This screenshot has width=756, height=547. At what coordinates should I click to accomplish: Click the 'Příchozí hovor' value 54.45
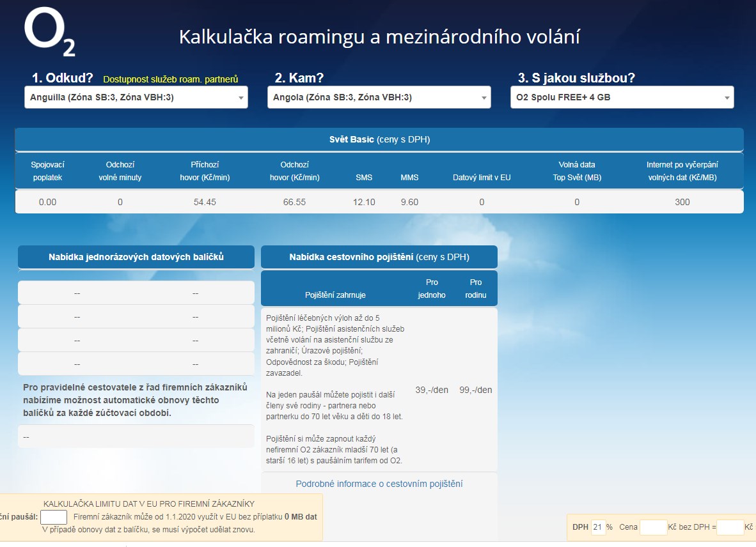click(205, 202)
